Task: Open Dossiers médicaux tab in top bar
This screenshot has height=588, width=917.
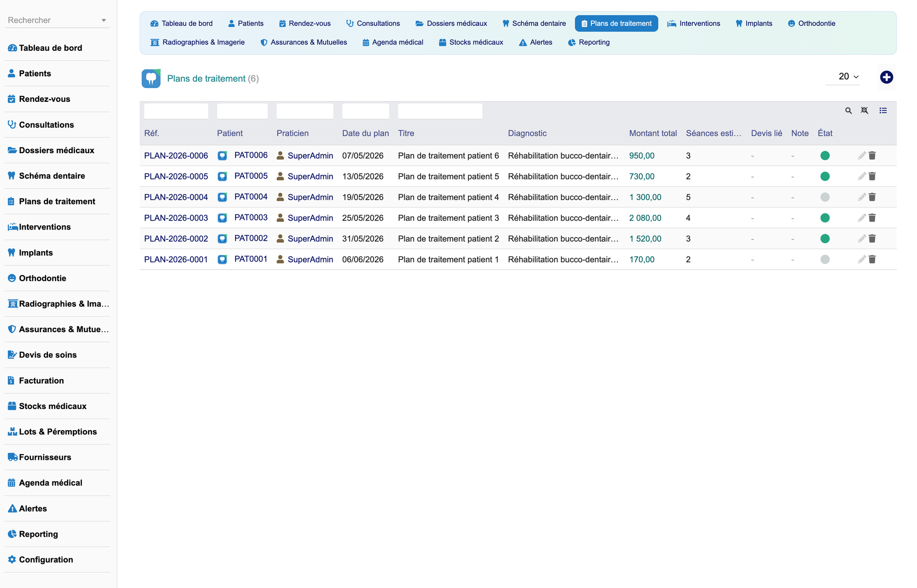Action: pos(451,24)
